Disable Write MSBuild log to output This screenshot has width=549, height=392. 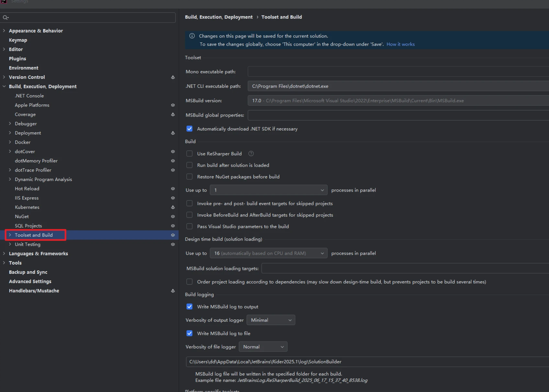189,306
